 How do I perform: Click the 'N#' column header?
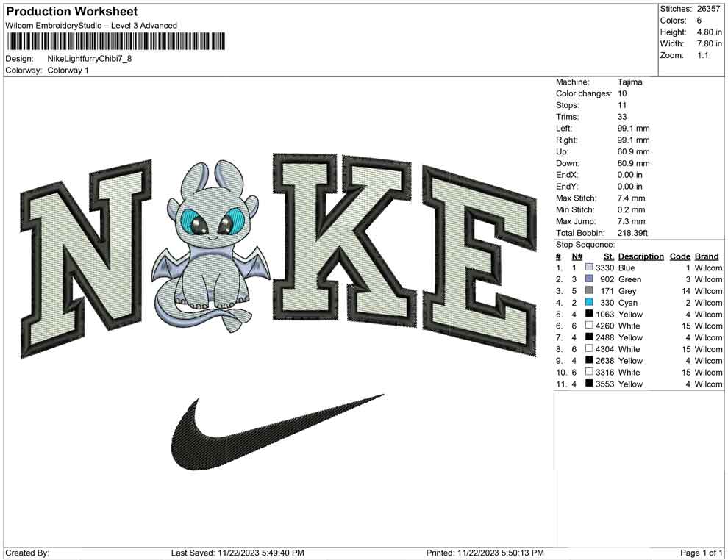[577, 256]
